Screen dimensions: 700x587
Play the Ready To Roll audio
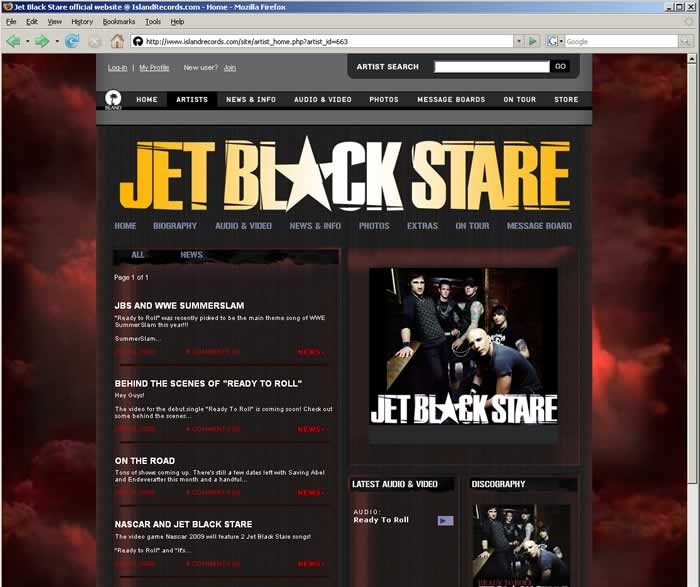[x=445, y=520]
